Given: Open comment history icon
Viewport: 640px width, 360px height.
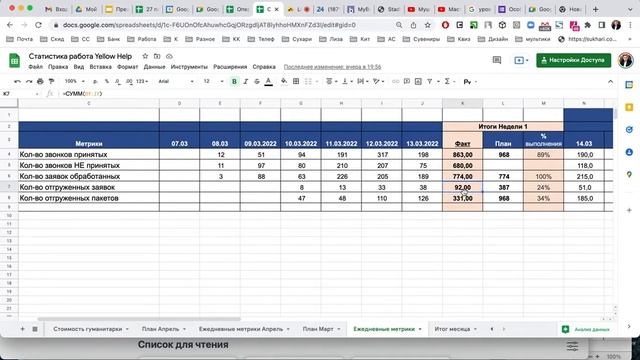Looking at the screenshot, I should [x=497, y=60].
